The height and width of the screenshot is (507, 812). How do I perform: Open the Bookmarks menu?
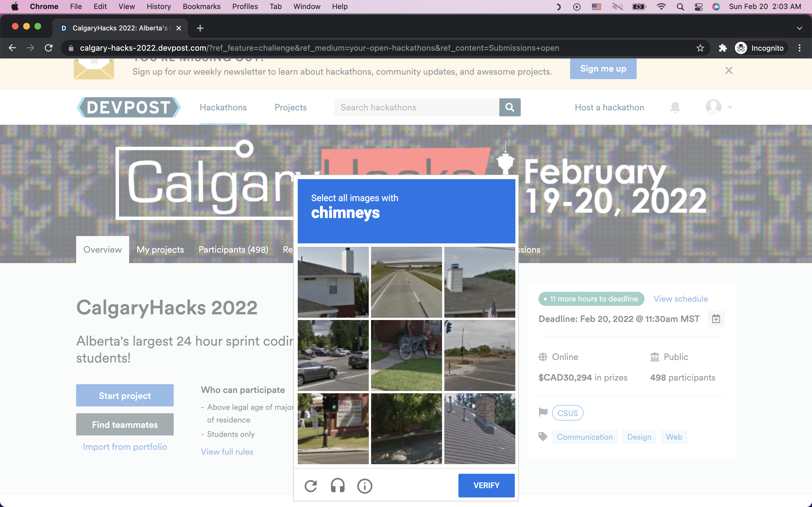point(201,7)
